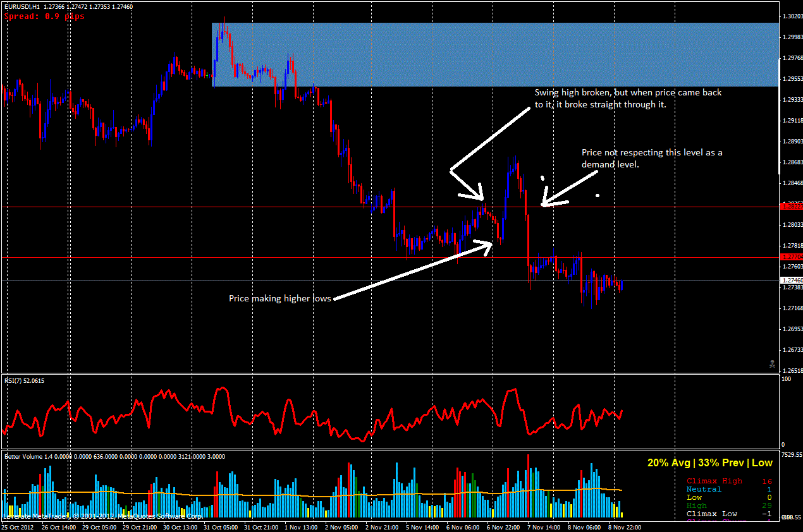This screenshot has width=803, height=532.
Task: Click the RSI(7) indicator label
Action: pos(25,380)
